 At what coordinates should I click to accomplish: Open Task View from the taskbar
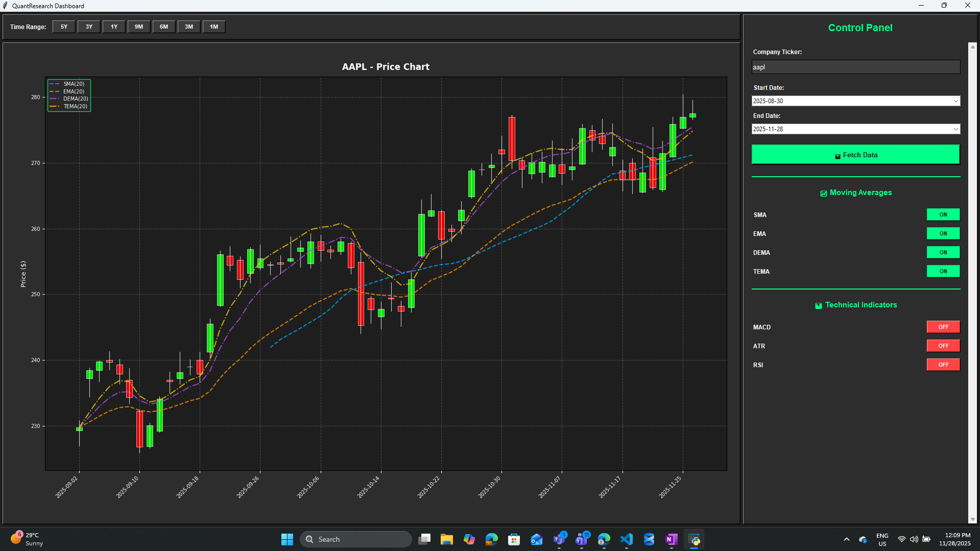(424, 539)
